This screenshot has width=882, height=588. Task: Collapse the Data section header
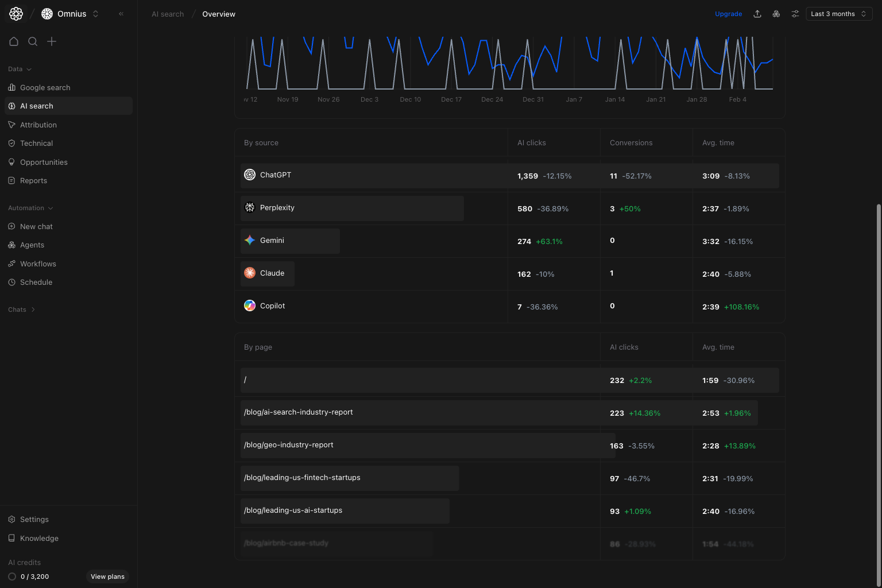[x=19, y=69]
